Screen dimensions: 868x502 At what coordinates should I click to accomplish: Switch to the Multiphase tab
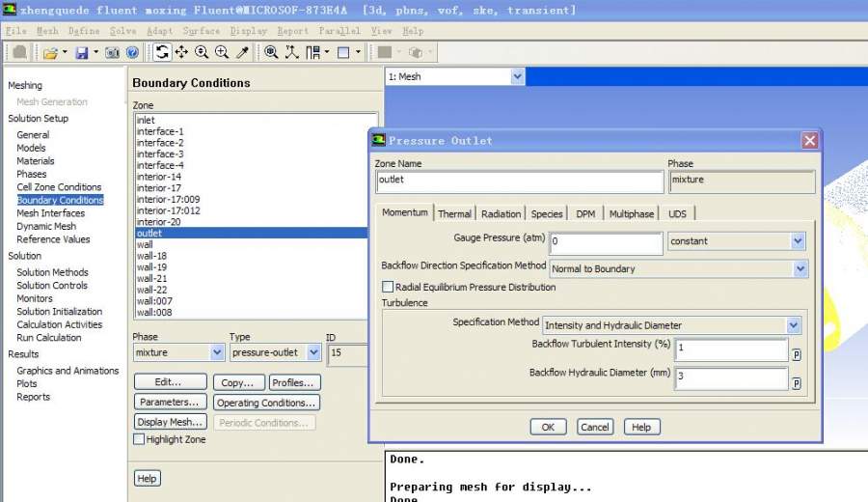pos(631,213)
